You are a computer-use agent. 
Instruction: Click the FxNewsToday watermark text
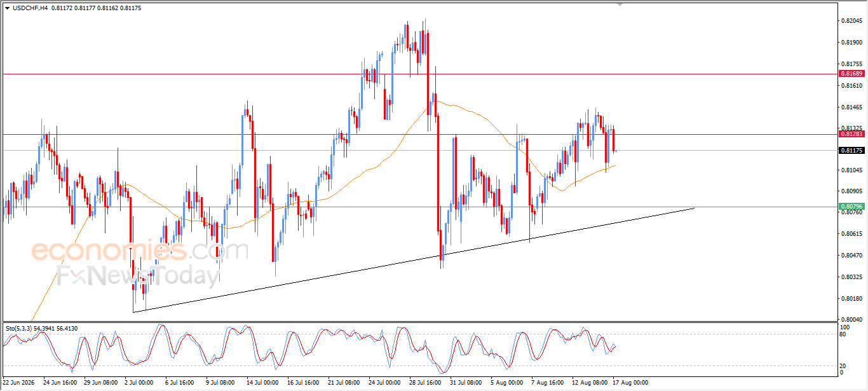pos(138,277)
